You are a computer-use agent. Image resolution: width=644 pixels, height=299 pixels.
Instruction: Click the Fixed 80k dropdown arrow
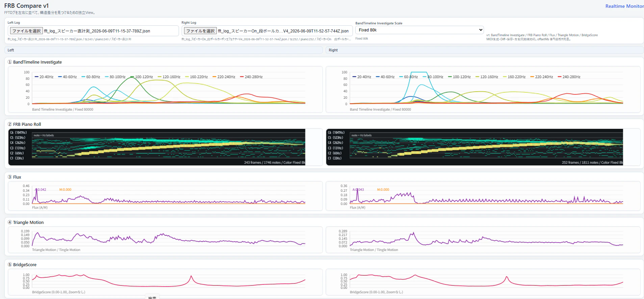pos(481,30)
